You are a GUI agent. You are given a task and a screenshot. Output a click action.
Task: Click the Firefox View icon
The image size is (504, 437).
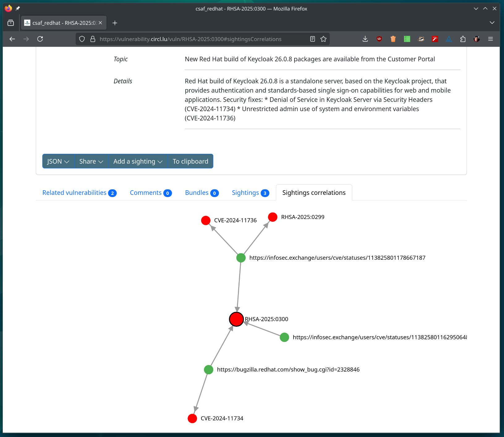pyautogui.click(x=11, y=23)
